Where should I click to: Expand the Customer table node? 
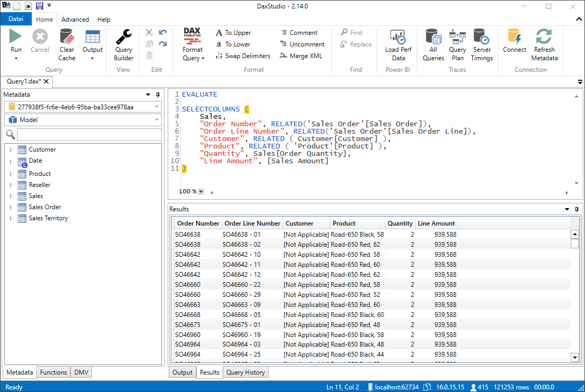[x=11, y=150]
